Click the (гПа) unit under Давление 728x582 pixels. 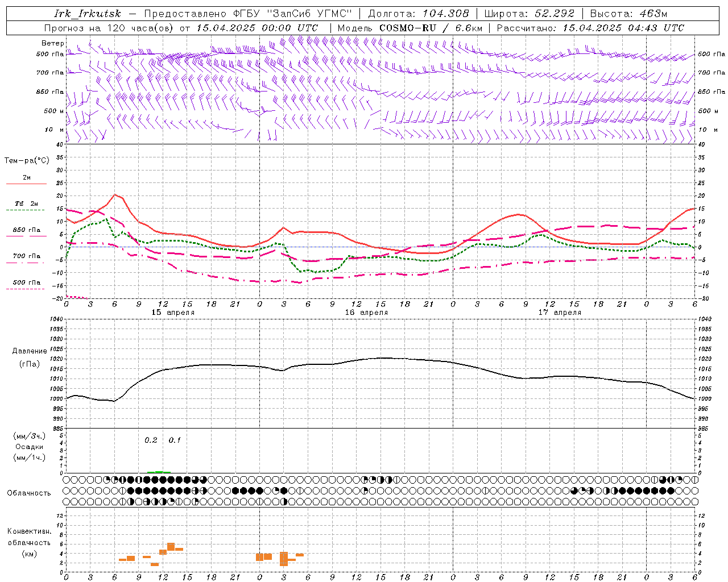click(30, 364)
